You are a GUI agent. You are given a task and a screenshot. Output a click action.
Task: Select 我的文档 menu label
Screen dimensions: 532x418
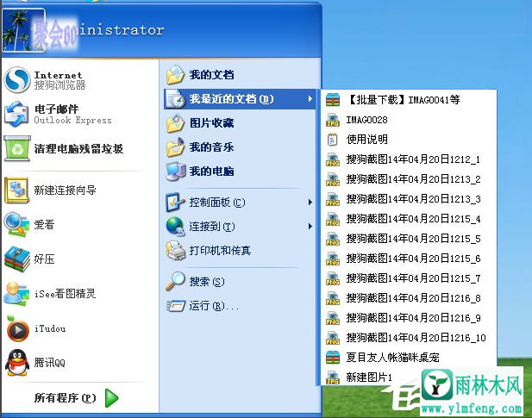[x=212, y=75]
